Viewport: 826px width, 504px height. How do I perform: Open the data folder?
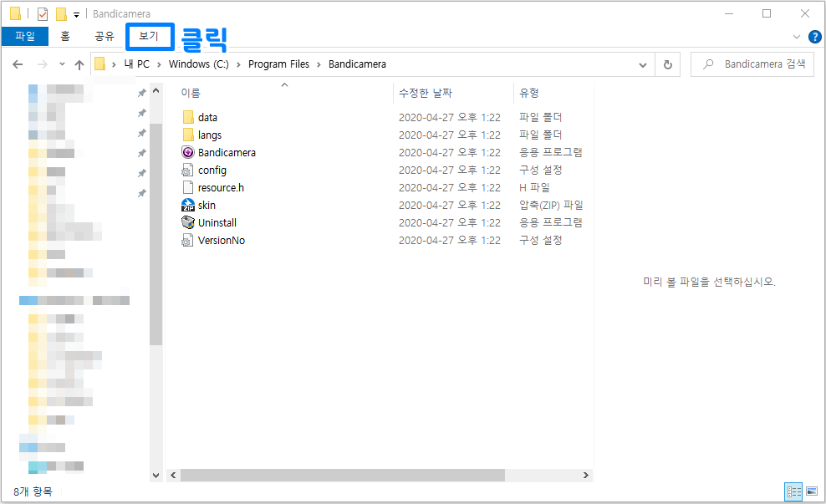click(x=205, y=117)
